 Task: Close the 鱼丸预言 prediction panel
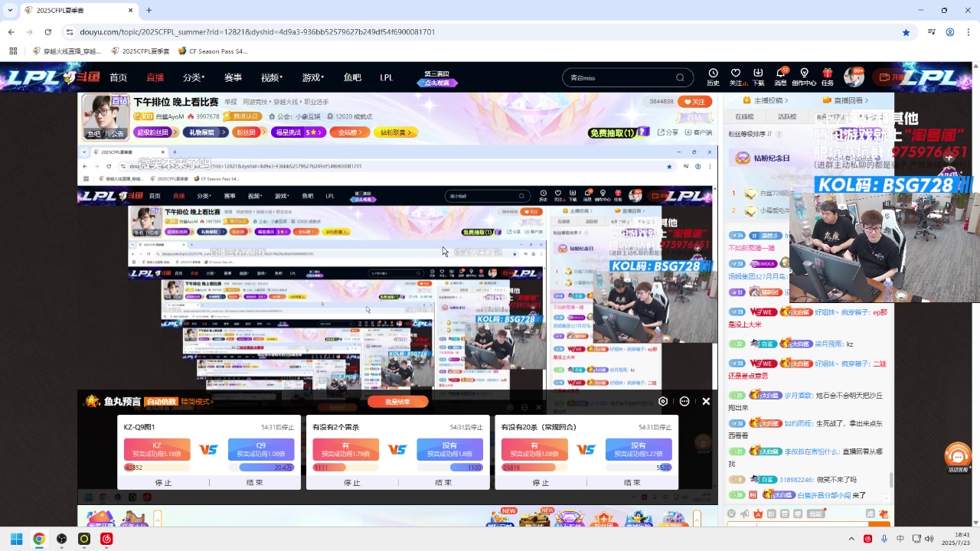click(x=706, y=401)
